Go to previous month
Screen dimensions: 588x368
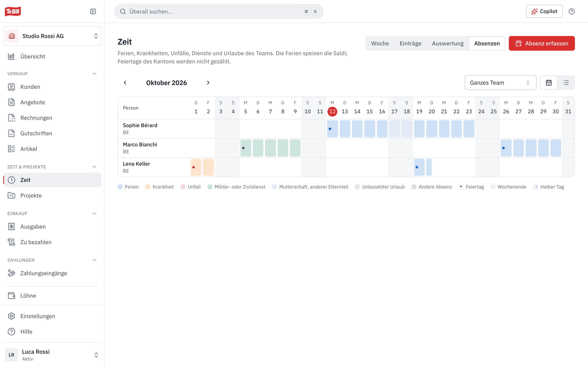point(125,83)
